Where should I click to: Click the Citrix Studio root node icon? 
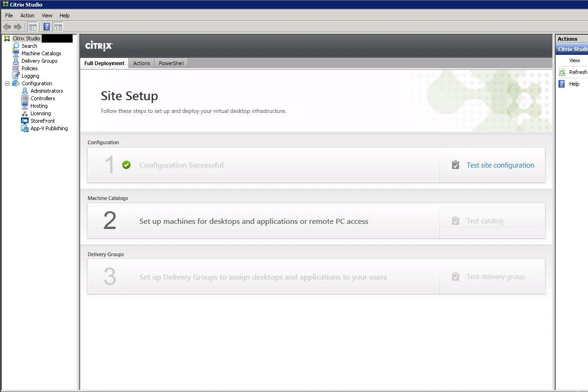pos(7,38)
